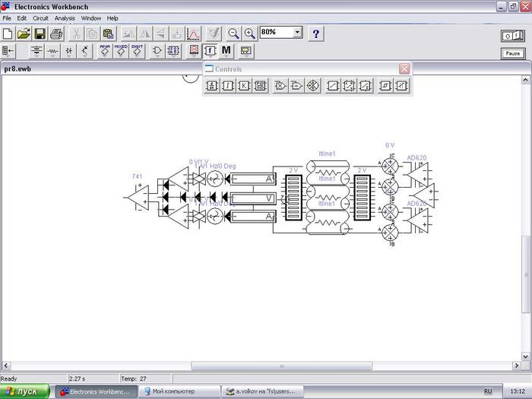
Task: Click the Help question mark button
Action: tap(316, 33)
